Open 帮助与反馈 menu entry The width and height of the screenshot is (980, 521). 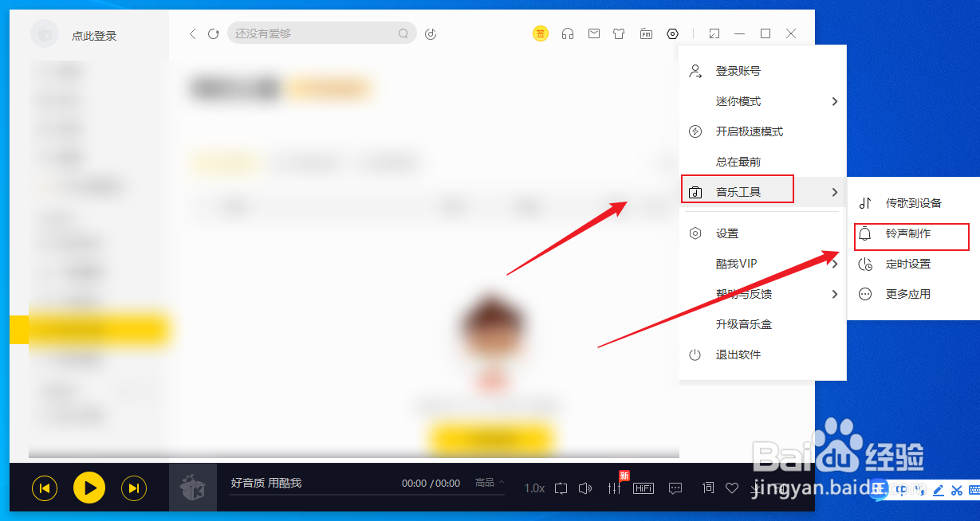pos(743,294)
